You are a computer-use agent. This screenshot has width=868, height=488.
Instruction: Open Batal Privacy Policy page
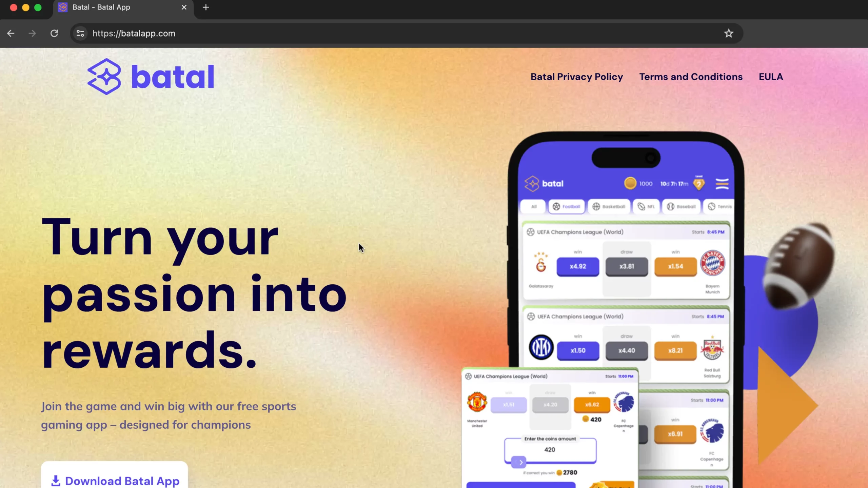(576, 77)
